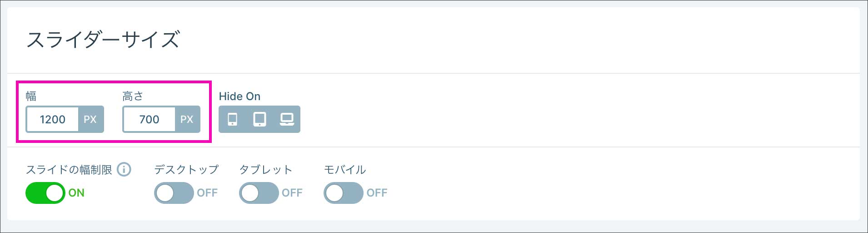The image size is (868, 233).
Task: Enable the デスクトップ toggle switch
Action: pos(174,193)
